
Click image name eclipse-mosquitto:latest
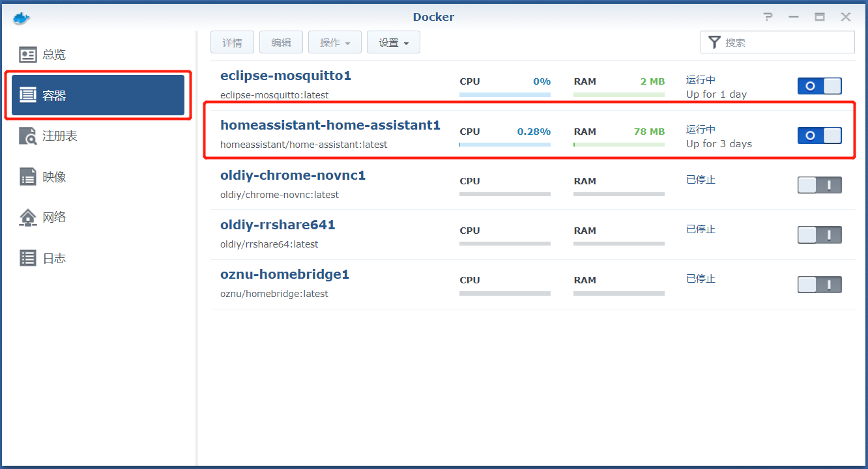[x=274, y=95]
